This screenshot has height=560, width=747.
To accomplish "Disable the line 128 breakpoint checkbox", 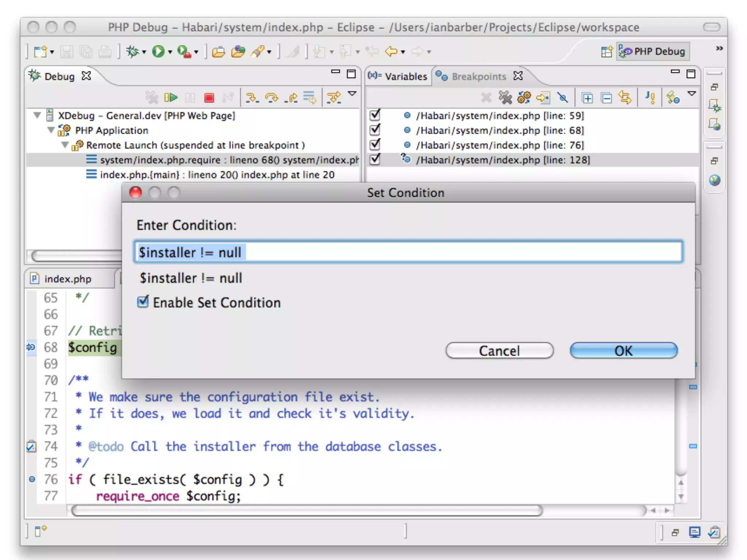I will (375, 160).
